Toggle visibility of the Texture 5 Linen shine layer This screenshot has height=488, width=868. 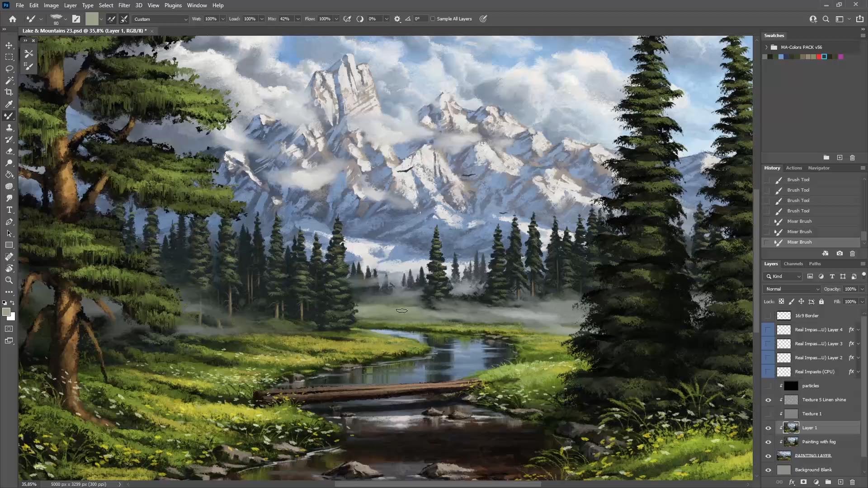click(769, 400)
